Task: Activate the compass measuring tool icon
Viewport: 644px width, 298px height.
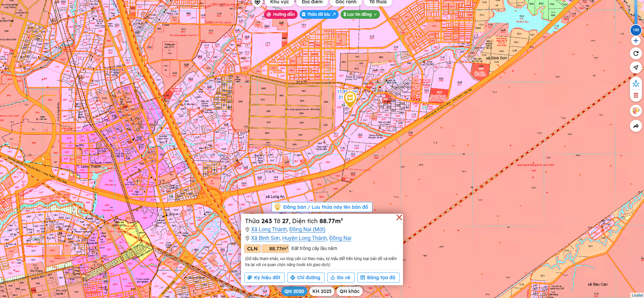Action: [636, 83]
